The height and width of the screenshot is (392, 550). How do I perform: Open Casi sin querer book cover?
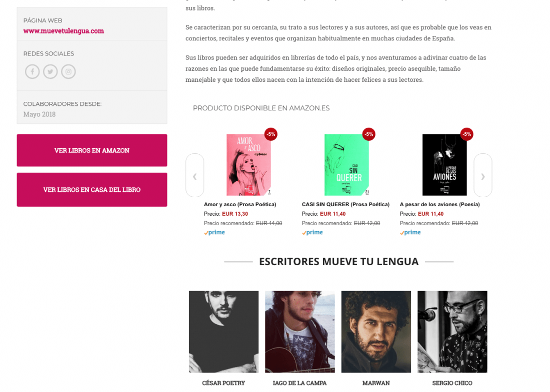click(346, 165)
